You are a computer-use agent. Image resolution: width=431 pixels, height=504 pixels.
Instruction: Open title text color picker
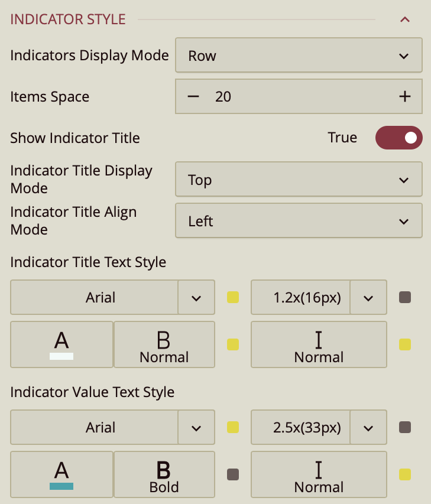(x=61, y=344)
